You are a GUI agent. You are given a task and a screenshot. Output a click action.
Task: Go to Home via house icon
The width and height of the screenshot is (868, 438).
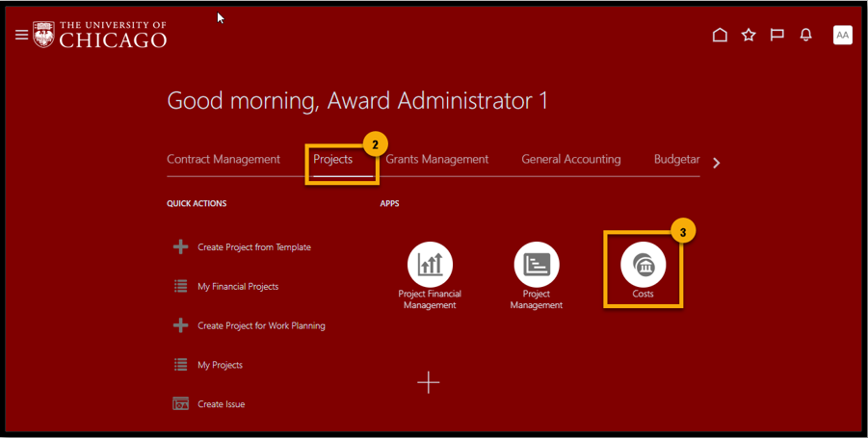pyautogui.click(x=720, y=35)
